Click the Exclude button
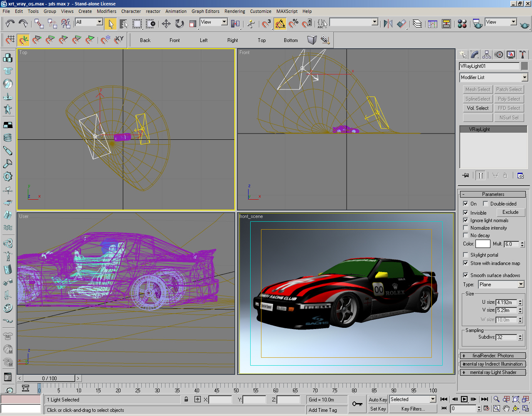Image resolution: width=532 pixels, height=416 pixels. [510, 212]
